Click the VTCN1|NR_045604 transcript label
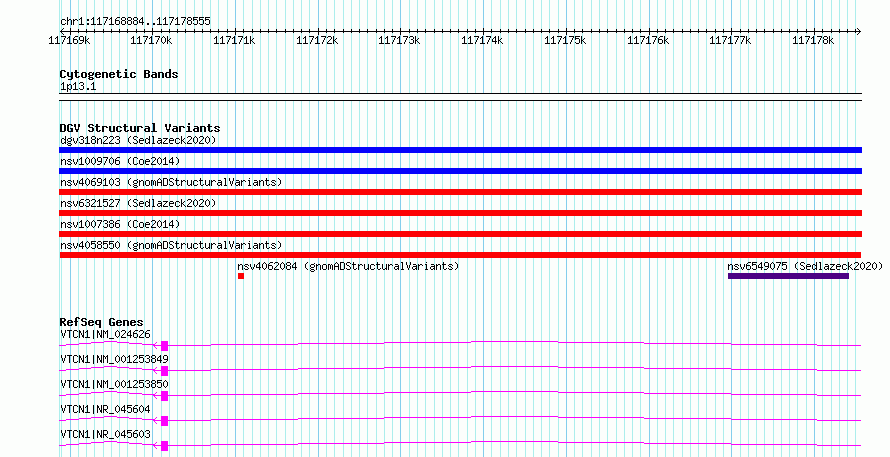890x457 pixels. click(x=106, y=409)
